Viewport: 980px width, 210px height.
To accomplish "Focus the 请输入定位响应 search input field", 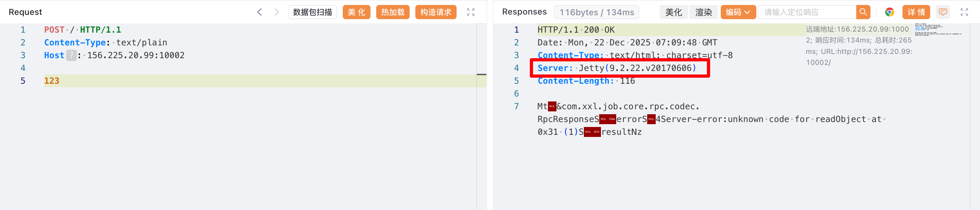I will click(806, 12).
